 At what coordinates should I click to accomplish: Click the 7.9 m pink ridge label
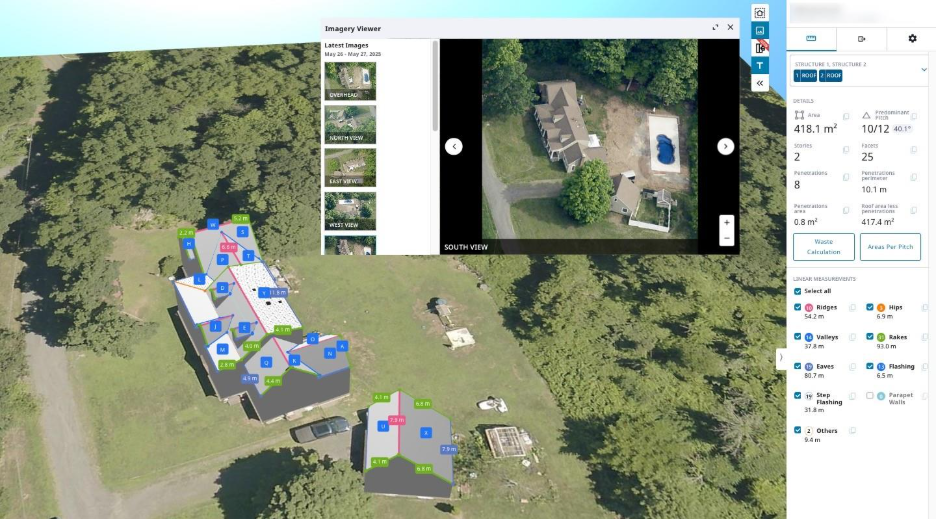pyautogui.click(x=397, y=420)
